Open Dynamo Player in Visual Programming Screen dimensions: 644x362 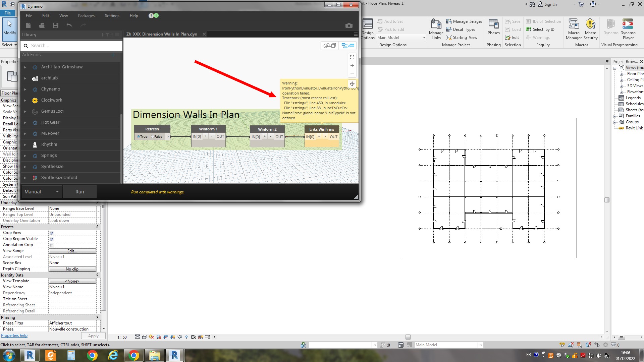point(628,29)
